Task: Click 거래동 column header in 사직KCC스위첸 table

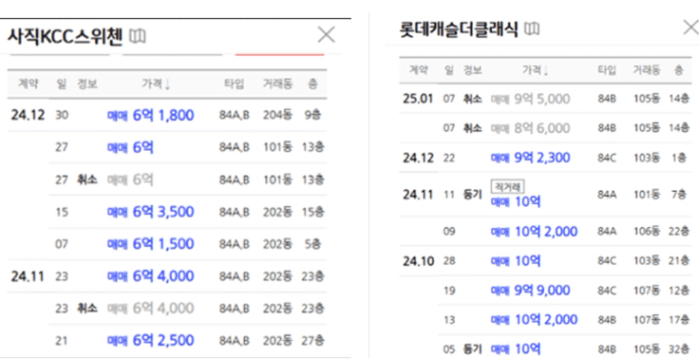Action: pyautogui.click(x=277, y=84)
